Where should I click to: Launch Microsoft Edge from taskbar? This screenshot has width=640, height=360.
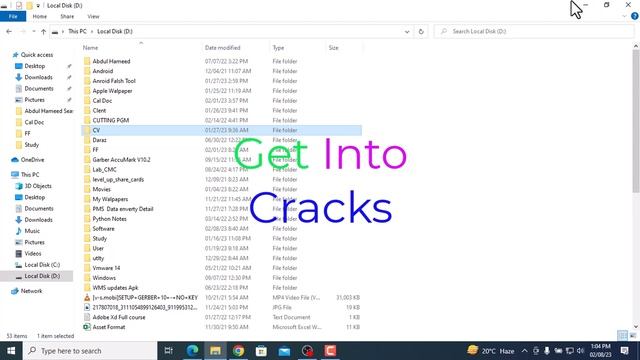click(x=192, y=351)
